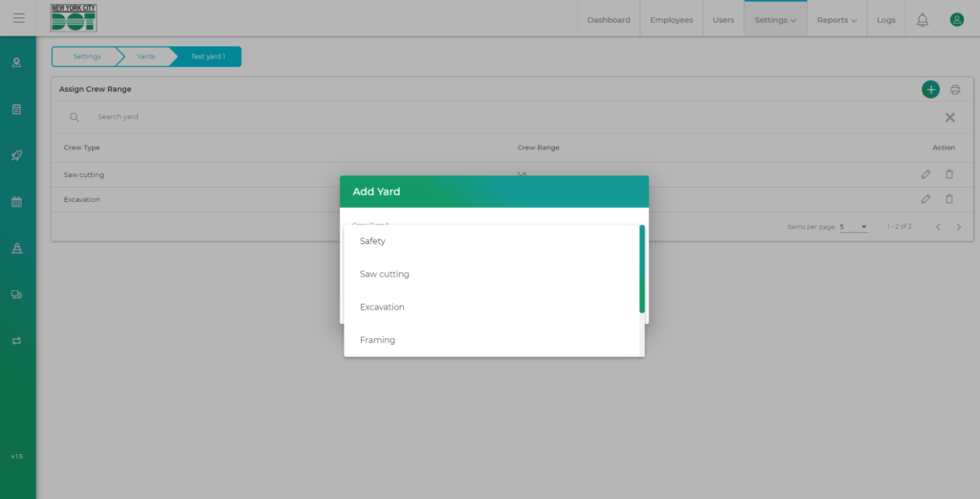Expand the Reports dropdown menu
The width and height of the screenshot is (980, 499).
[x=836, y=20]
